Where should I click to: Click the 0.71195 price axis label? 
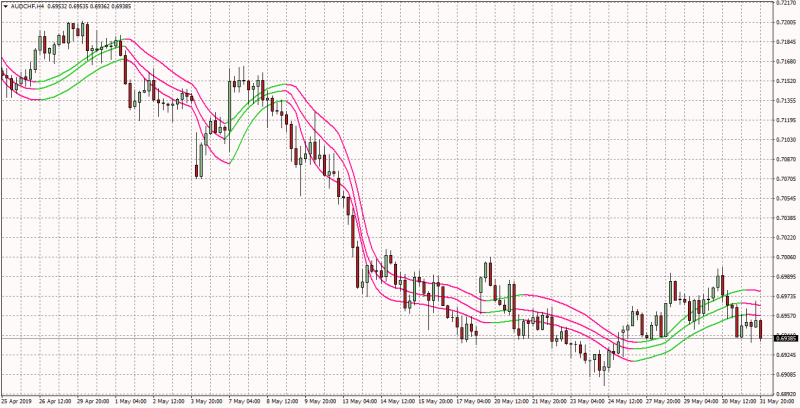pos(786,120)
